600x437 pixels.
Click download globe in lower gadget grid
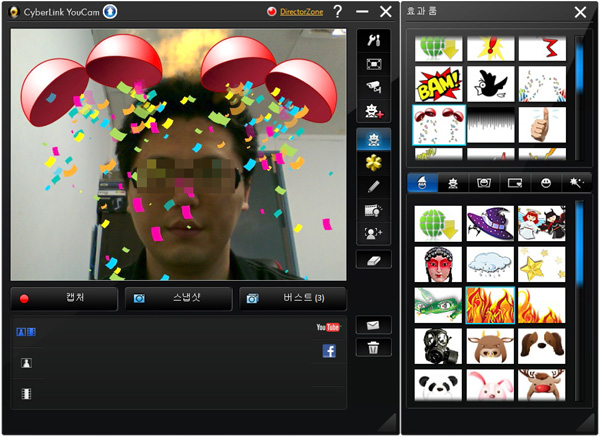438,223
